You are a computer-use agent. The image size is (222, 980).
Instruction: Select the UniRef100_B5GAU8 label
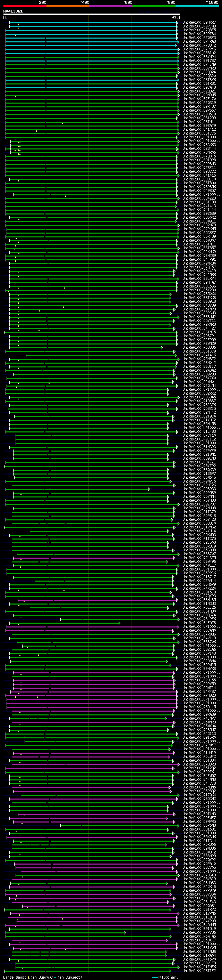pos(199,550)
